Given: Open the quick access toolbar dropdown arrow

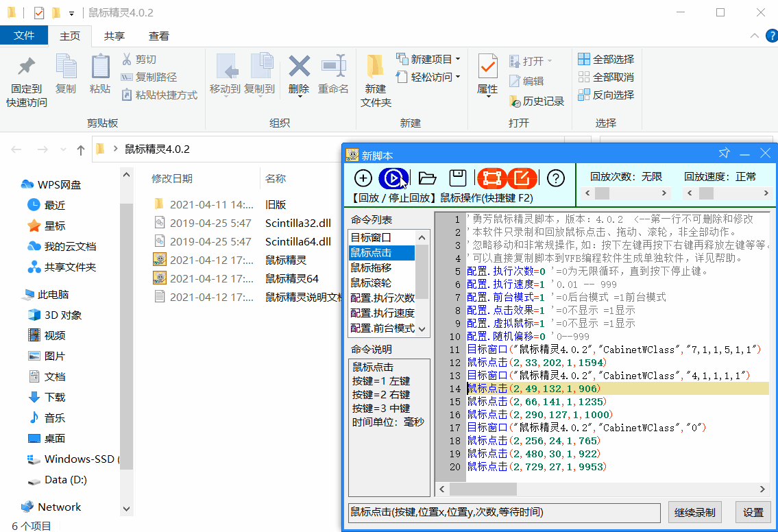Looking at the screenshot, I should (x=71, y=13).
